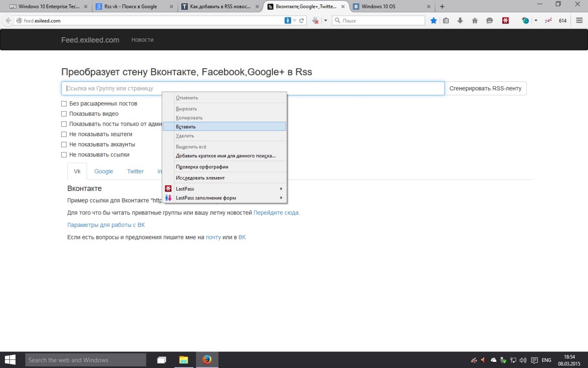588x368 pixels.
Task: Click the ENG language indicator
Action: coord(546,360)
